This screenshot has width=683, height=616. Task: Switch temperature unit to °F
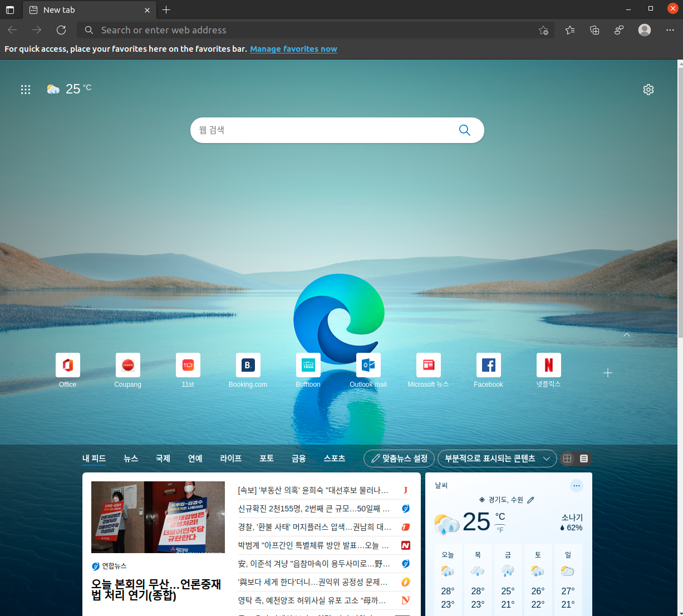click(500, 530)
